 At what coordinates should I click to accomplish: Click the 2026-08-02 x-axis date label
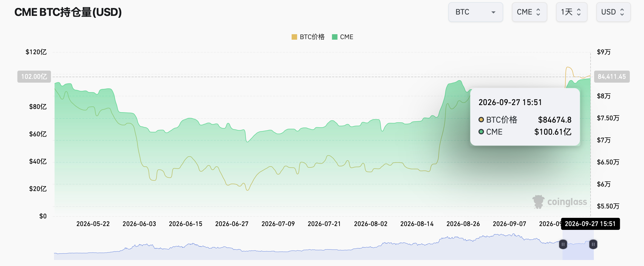click(371, 224)
